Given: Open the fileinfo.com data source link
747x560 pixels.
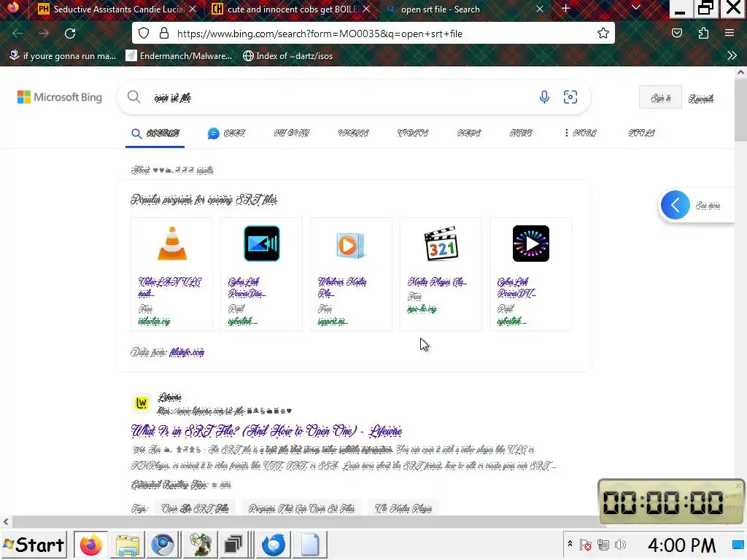Looking at the screenshot, I should click(187, 352).
